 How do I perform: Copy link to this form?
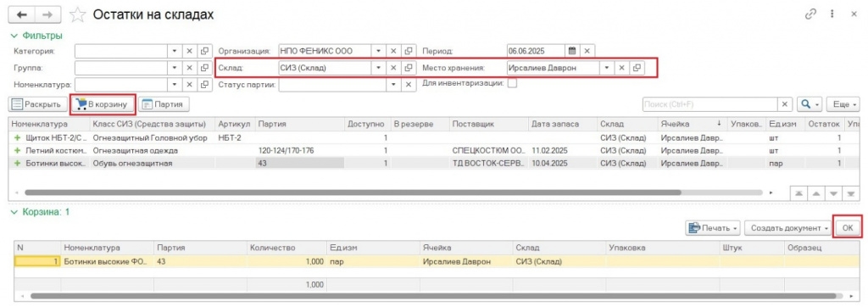coord(810,15)
